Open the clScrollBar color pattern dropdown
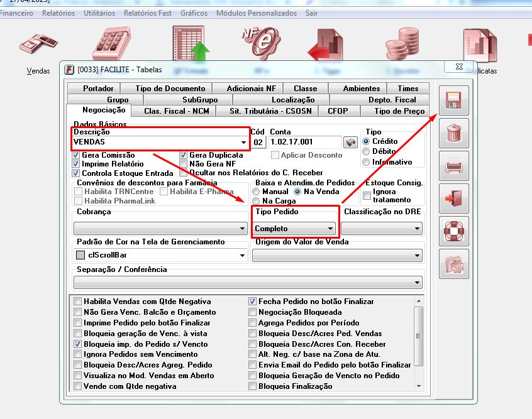This screenshot has height=419, width=532. coord(242,255)
